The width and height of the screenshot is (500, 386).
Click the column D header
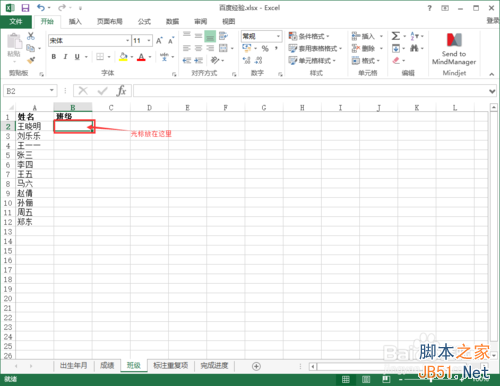[x=149, y=107]
